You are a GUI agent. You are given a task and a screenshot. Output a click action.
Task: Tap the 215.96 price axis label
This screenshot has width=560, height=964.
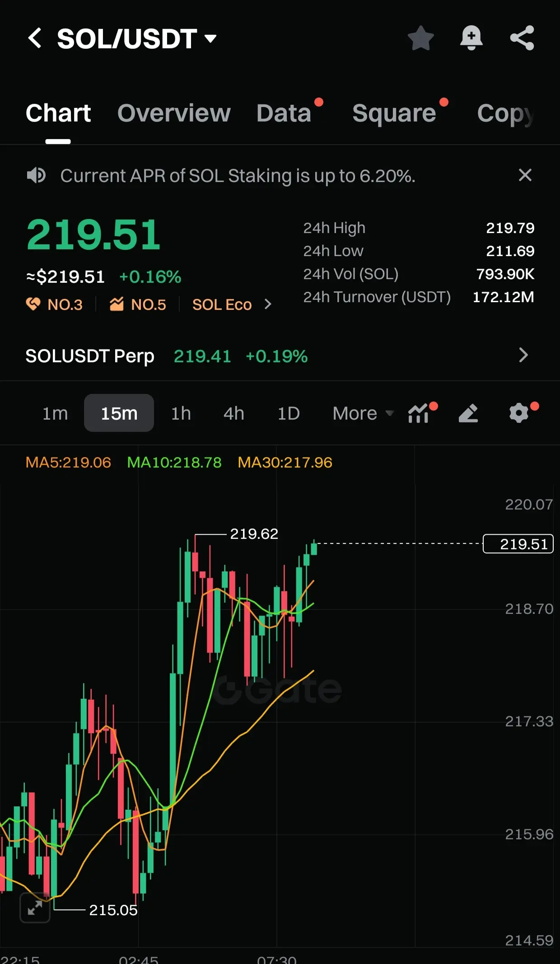(x=529, y=834)
